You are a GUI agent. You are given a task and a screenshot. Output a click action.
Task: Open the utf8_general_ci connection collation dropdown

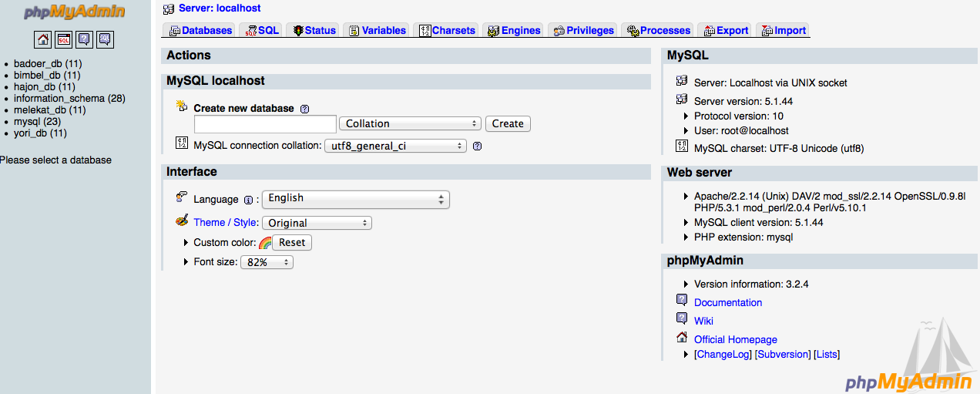coord(395,146)
